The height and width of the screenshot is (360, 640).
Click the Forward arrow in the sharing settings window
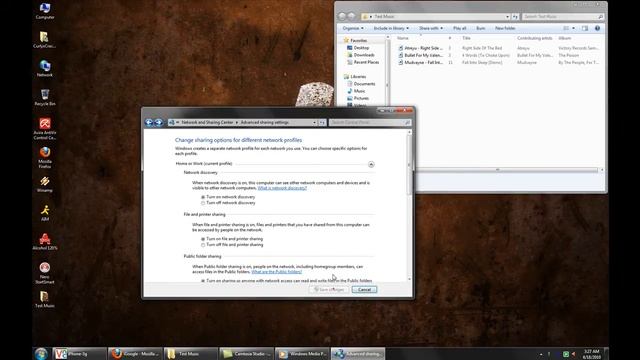click(158, 122)
